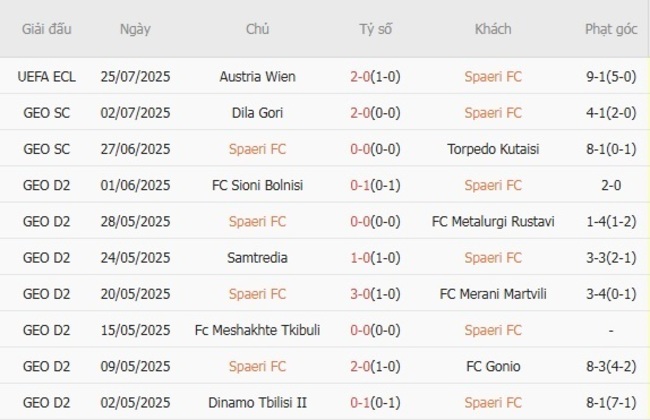The image size is (650, 420).
Task: Click the FC Sioni Bolnisi team link
Action: pyautogui.click(x=257, y=185)
